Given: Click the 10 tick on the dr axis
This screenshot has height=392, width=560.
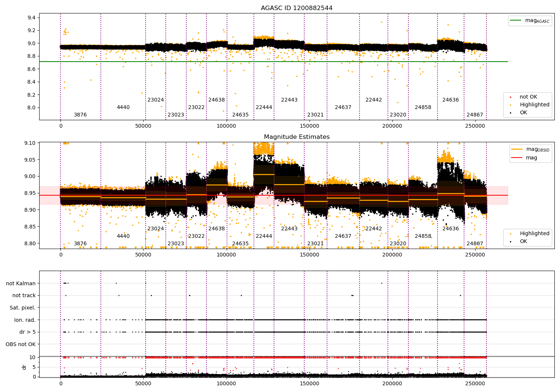Looking at the screenshot, I should (x=33, y=358).
